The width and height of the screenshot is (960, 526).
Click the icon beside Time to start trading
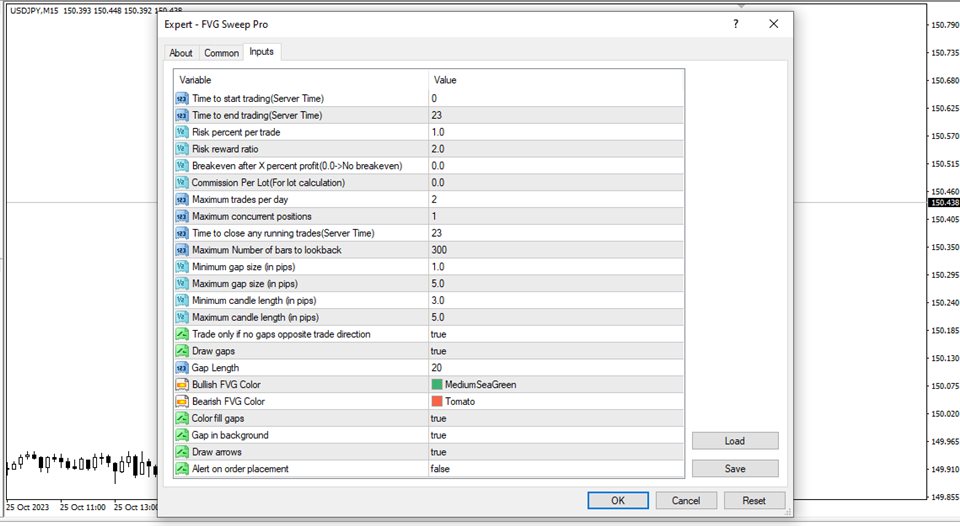182,99
